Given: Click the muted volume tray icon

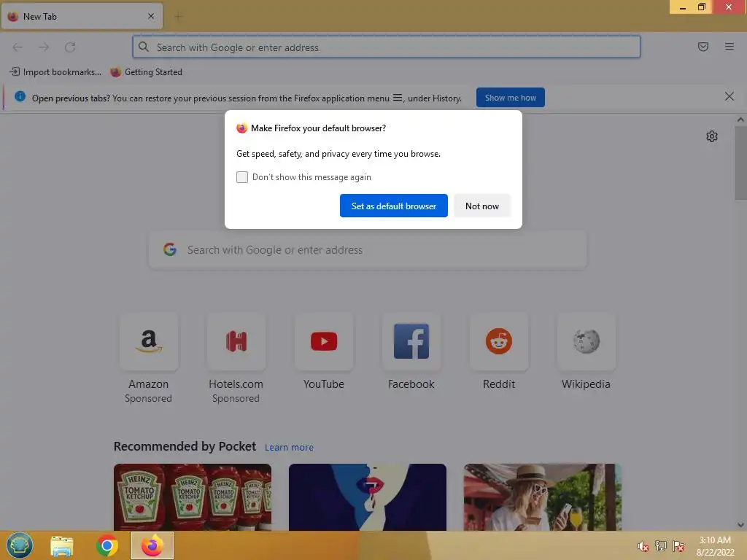Looking at the screenshot, I should point(643,546).
